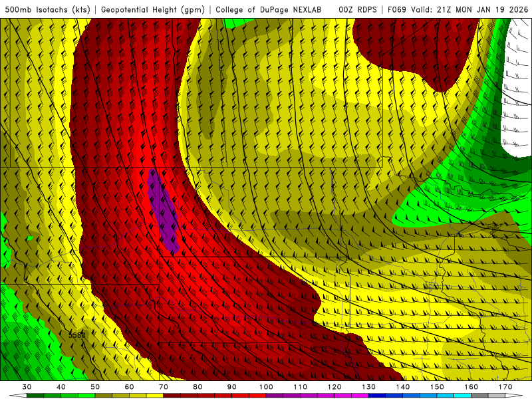Click the '150' value on the color scale
Viewport: 532px width, 399px height.
coord(437,387)
